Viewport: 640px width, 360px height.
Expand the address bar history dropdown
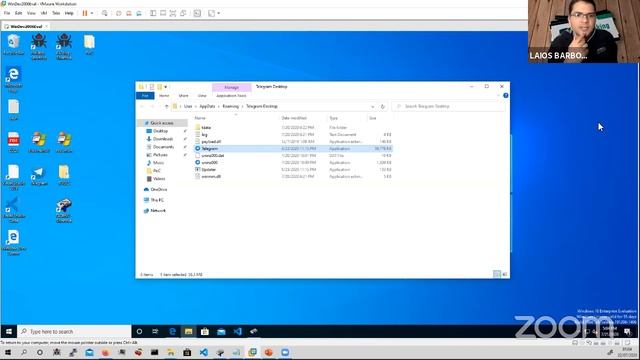[372, 106]
